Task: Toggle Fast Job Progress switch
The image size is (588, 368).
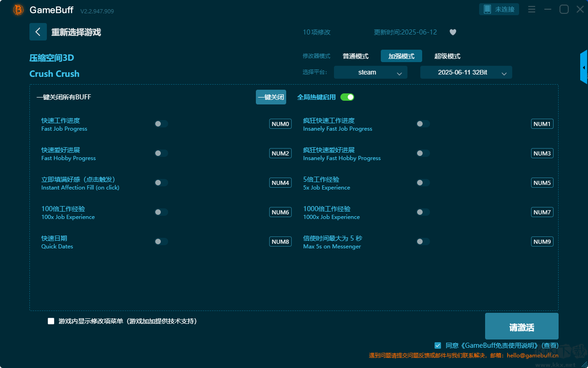Action: tap(161, 124)
